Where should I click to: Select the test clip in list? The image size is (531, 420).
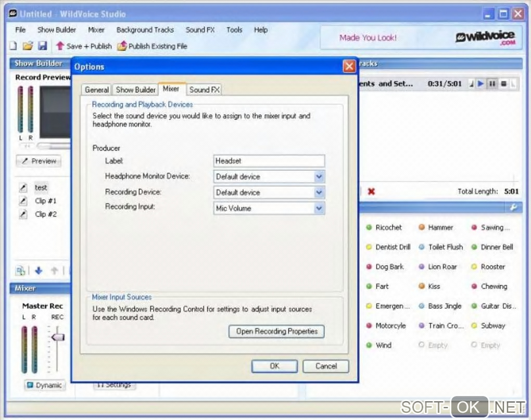41,188
